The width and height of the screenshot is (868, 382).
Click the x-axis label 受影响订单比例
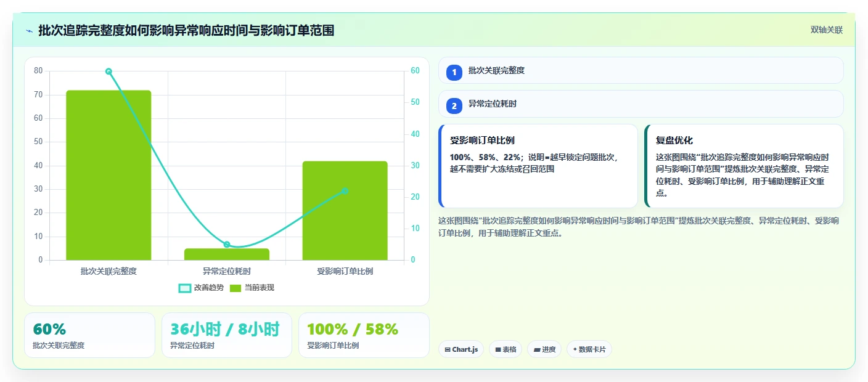pos(345,271)
